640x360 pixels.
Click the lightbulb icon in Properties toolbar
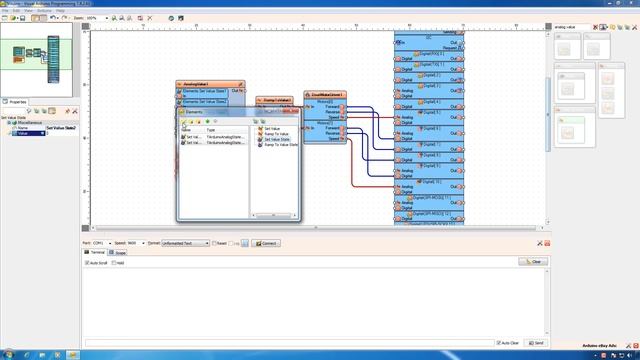click(29, 111)
